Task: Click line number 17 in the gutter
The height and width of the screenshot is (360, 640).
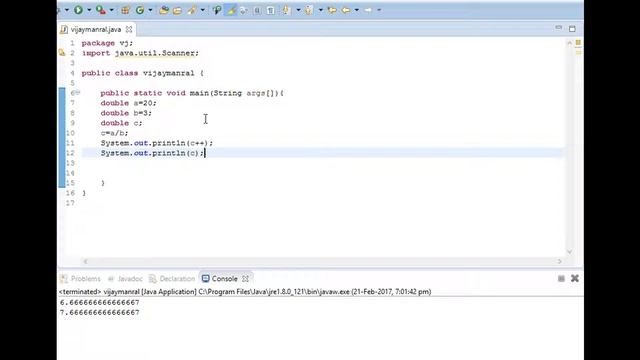Action: 70,203
